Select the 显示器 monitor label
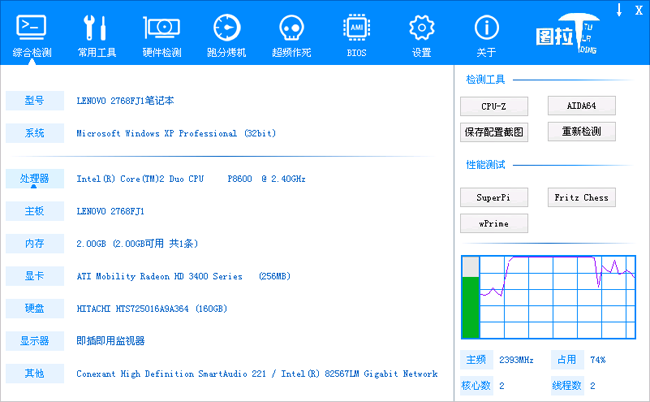 [35, 341]
